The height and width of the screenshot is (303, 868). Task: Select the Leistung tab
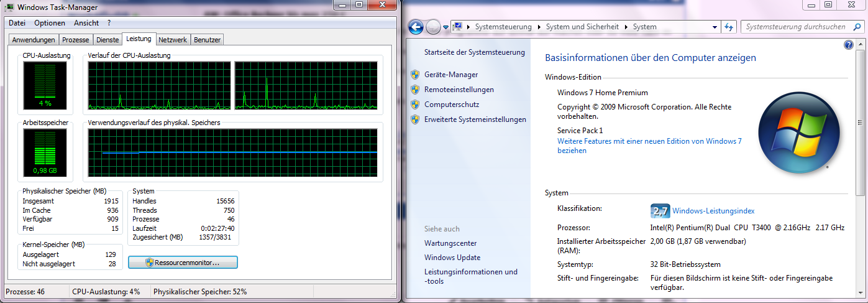click(139, 39)
